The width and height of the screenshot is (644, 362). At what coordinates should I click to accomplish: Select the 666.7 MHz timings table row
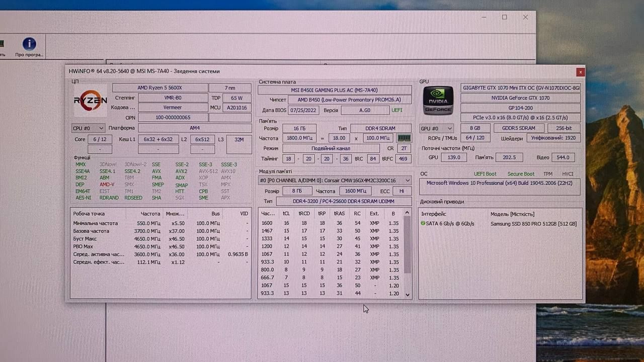[331, 278]
